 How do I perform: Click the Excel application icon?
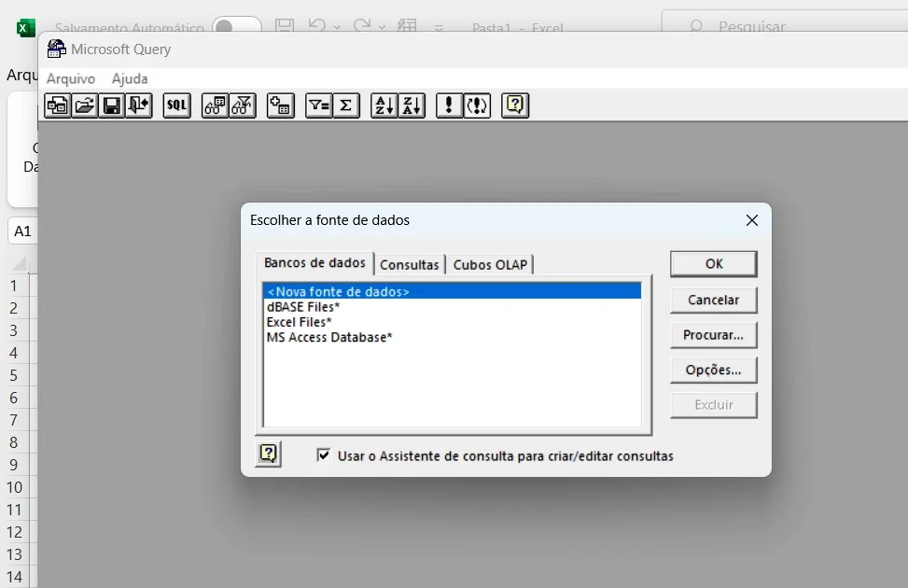point(25,27)
